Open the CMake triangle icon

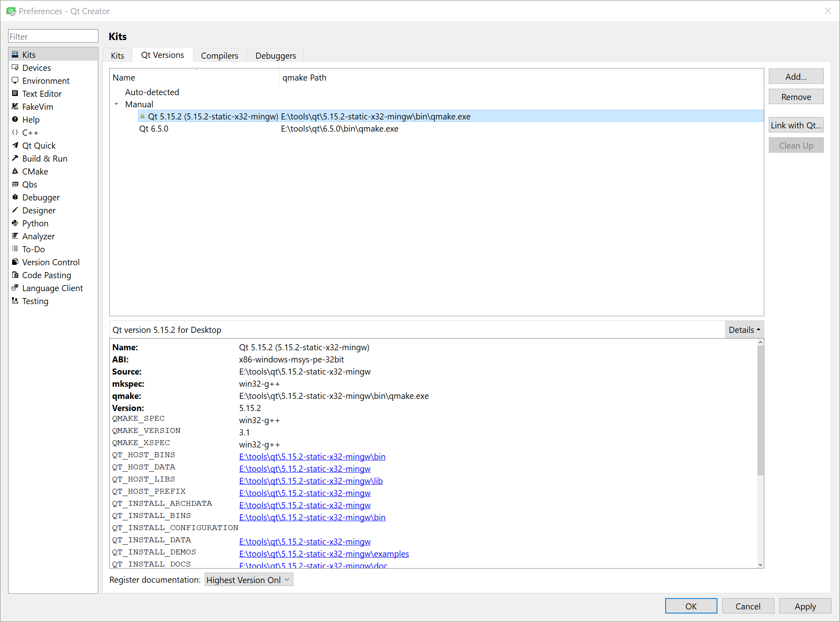click(15, 171)
